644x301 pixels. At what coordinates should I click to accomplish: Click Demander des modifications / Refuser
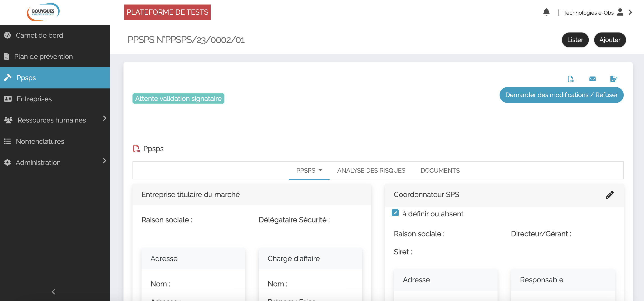561,95
